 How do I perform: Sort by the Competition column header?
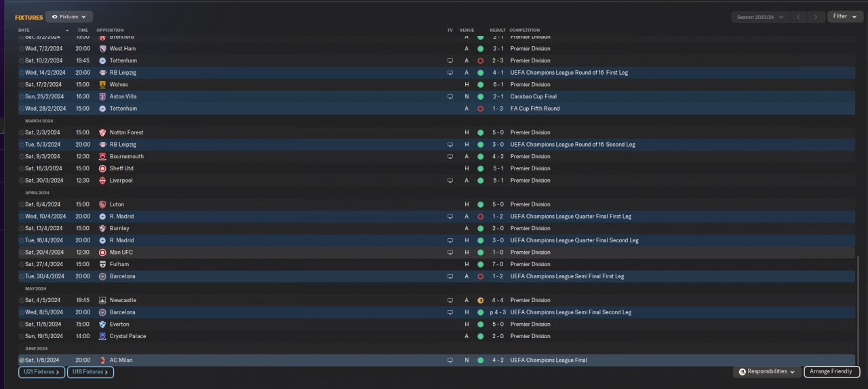tap(524, 30)
